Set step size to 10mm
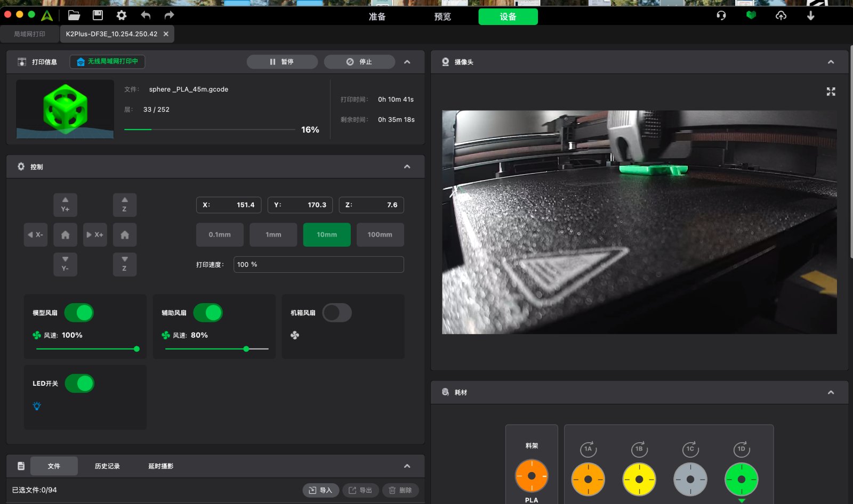The height and width of the screenshot is (504, 853). click(x=327, y=234)
